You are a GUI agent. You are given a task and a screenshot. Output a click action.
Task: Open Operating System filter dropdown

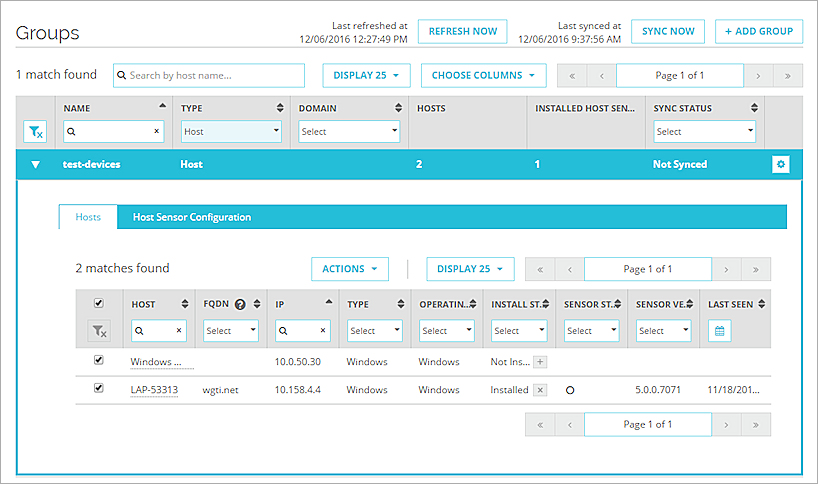pos(447,331)
